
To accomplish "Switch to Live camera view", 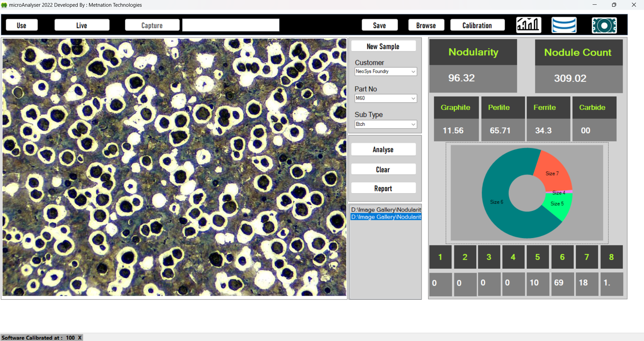I will 82,25.
